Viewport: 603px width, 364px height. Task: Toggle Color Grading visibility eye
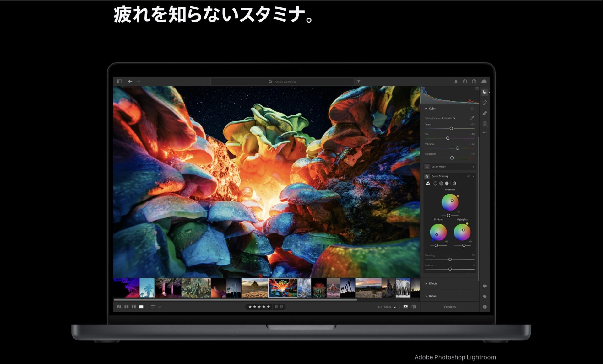click(469, 176)
